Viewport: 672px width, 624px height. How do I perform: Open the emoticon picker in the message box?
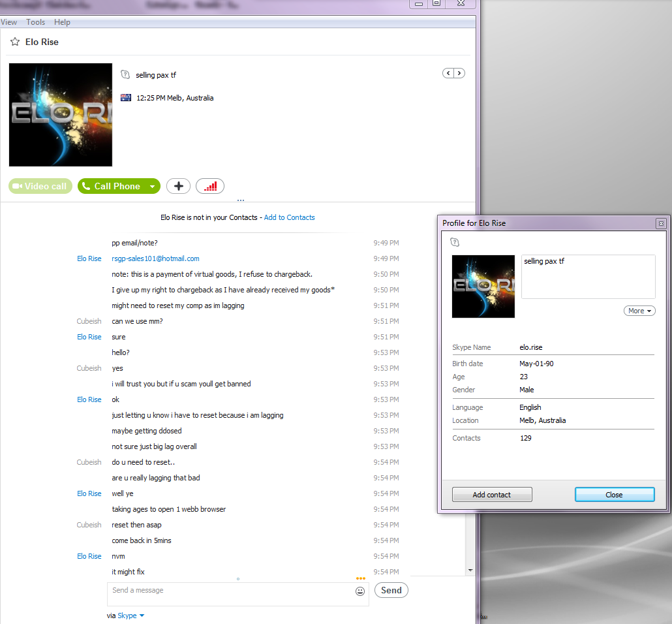click(x=360, y=591)
